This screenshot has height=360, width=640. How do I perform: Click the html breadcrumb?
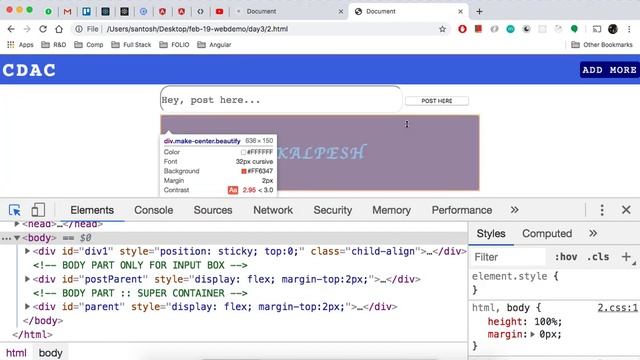tap(16, 353)
